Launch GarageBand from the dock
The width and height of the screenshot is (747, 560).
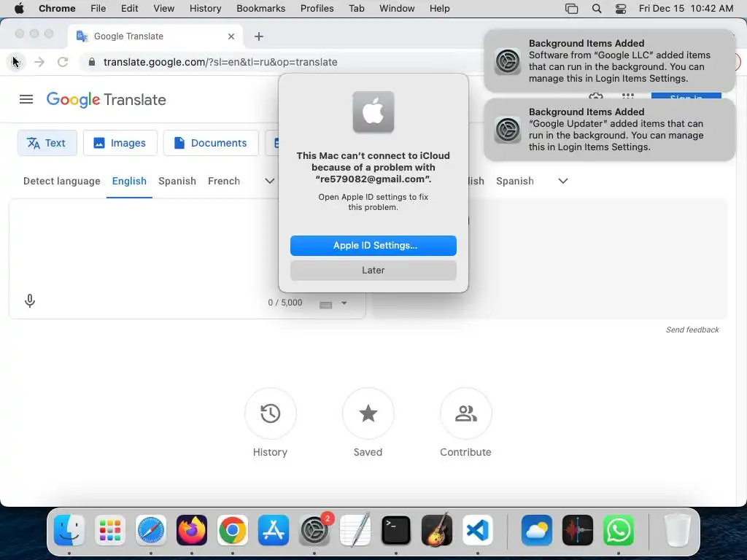point(437,530)
